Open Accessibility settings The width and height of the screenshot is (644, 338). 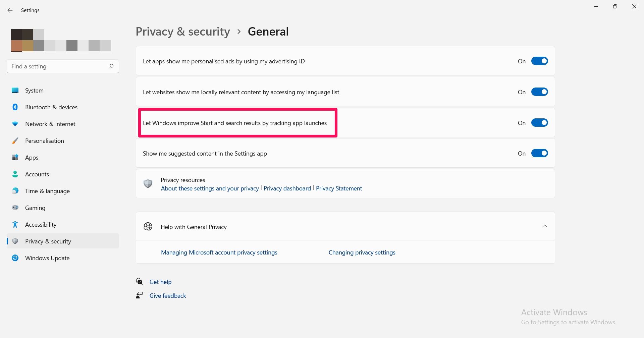(63, 224)
